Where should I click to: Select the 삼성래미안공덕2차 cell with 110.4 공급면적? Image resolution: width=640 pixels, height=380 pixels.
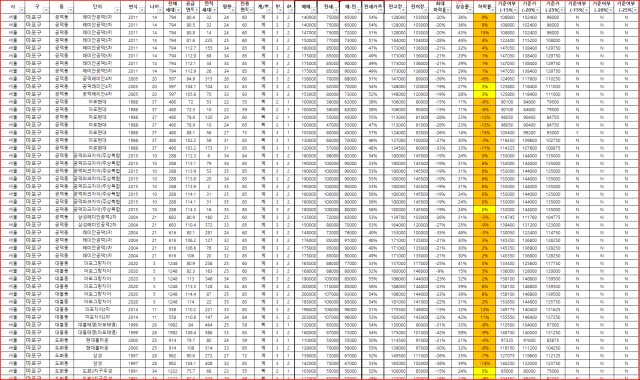97,225
